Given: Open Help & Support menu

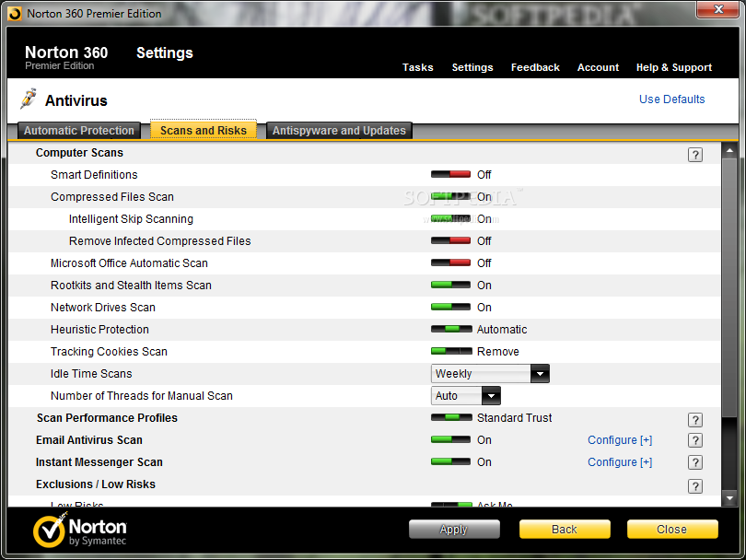Looking at the screenshot, I should (674, 67).
